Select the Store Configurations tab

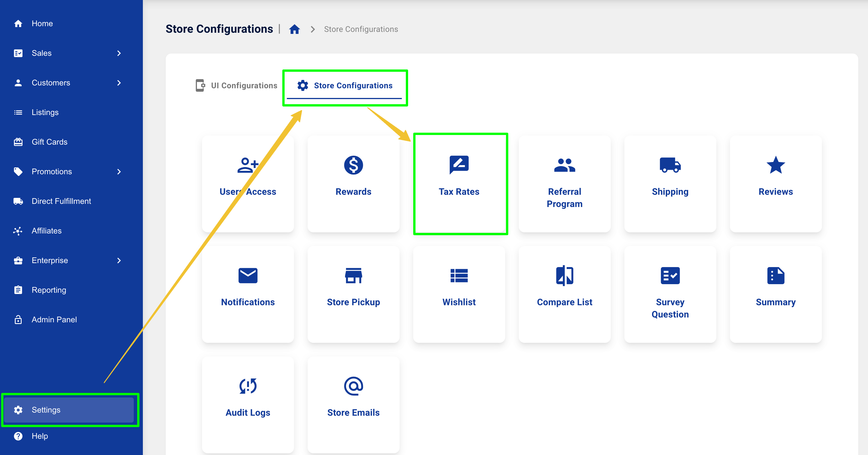[345, 86]
